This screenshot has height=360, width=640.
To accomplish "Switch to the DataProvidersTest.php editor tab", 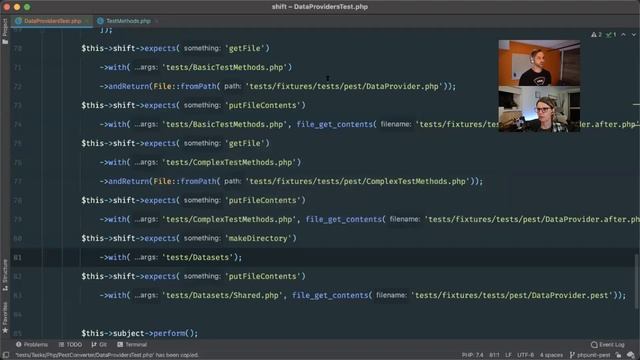I will tap(52, 21).
